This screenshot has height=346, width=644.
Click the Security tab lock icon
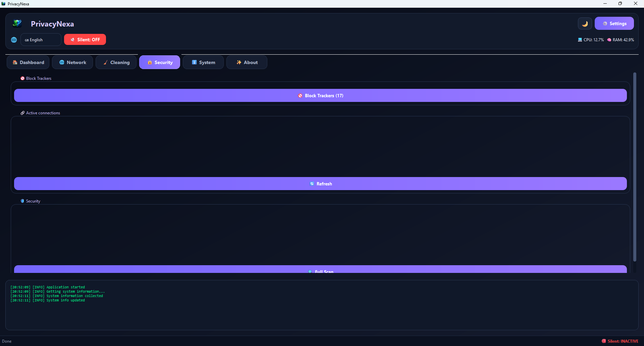[x=150, y=62]
